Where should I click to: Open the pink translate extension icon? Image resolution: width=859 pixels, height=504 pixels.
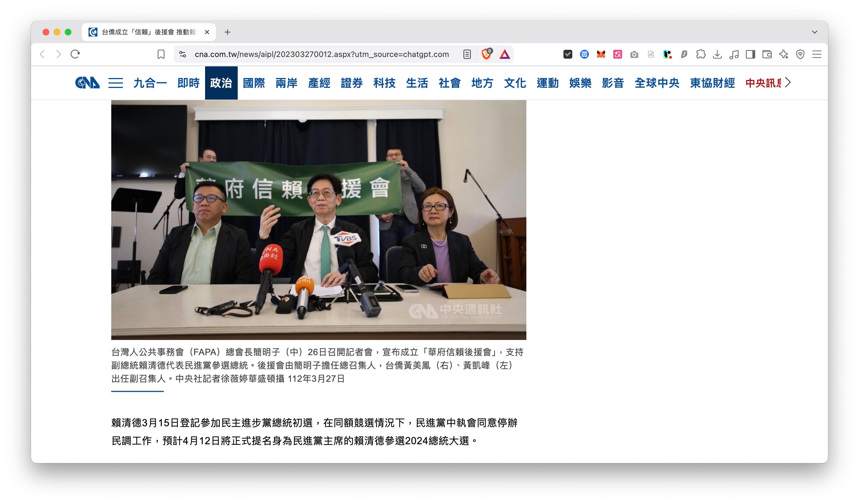click(617, 54)
